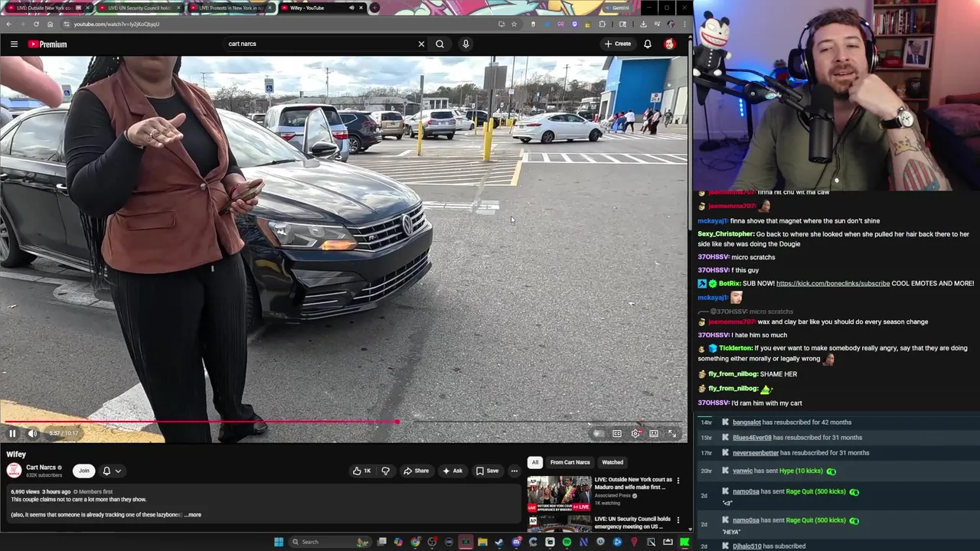Open options for the UN Security Council video
The width and height of the screenshot is (980, 551).
[x=678, y=520]
